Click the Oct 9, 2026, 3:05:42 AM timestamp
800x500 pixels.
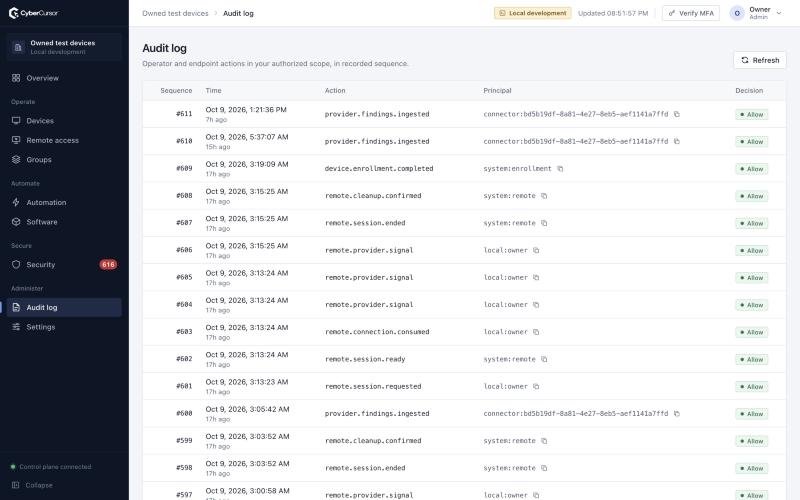[x=247, y=409]
